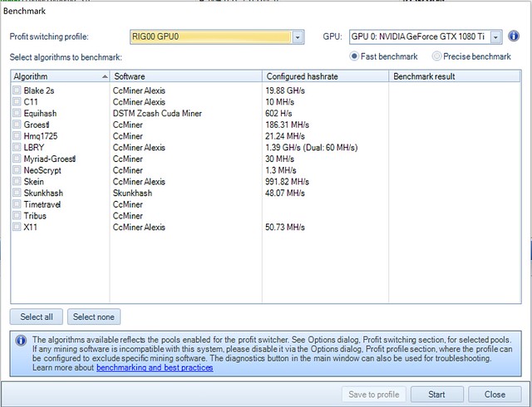Click the info icon in the blue notice panel
The width and height of the screenshot is (532, 407).
pyautogui.click(x=21, y=341)
